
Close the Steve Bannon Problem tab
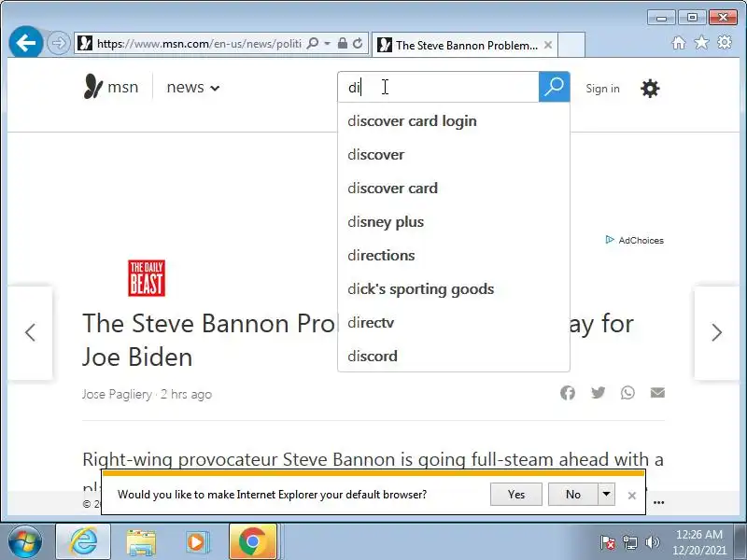(548, 45)
